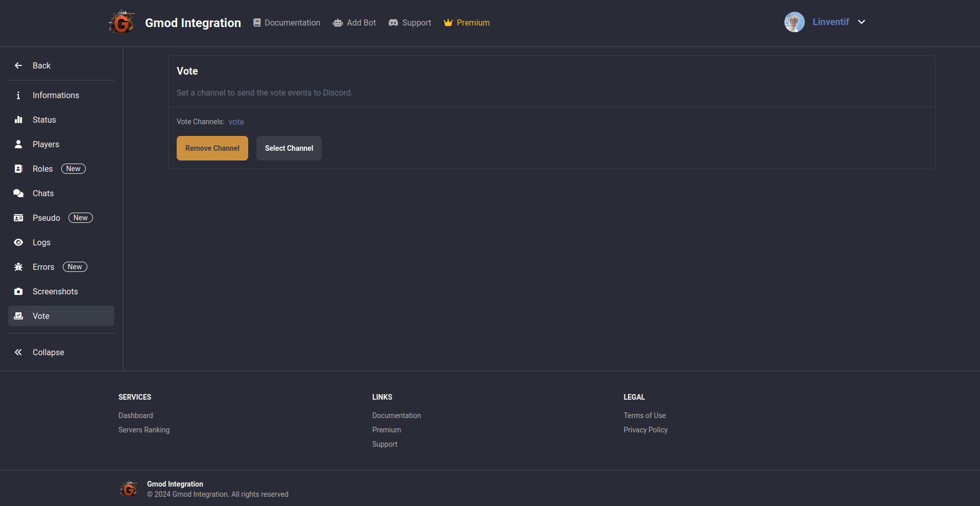Collapse the sidebar with double-chevron
Screen dimensions: 980x506
(x=18, y=352)
